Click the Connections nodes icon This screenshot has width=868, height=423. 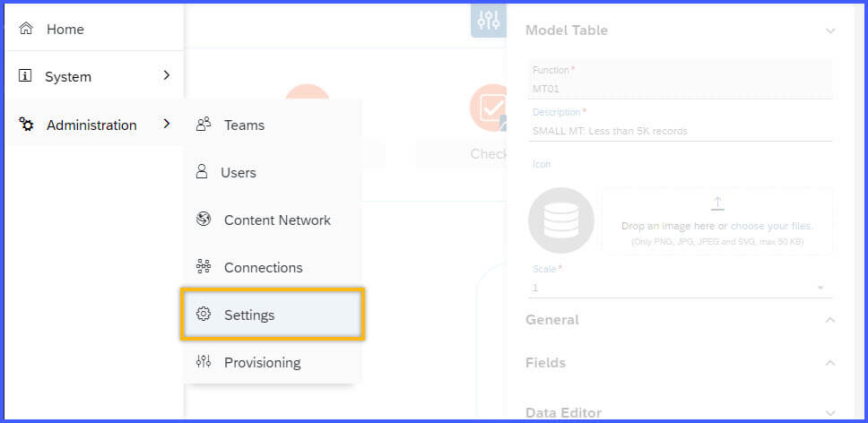[x=204, y=267]
